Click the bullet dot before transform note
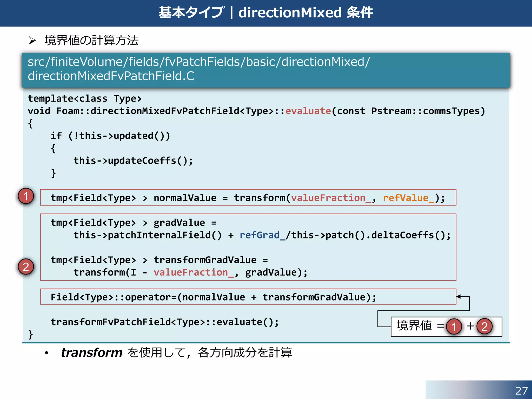532x399 pixels. tap(46, 353)
